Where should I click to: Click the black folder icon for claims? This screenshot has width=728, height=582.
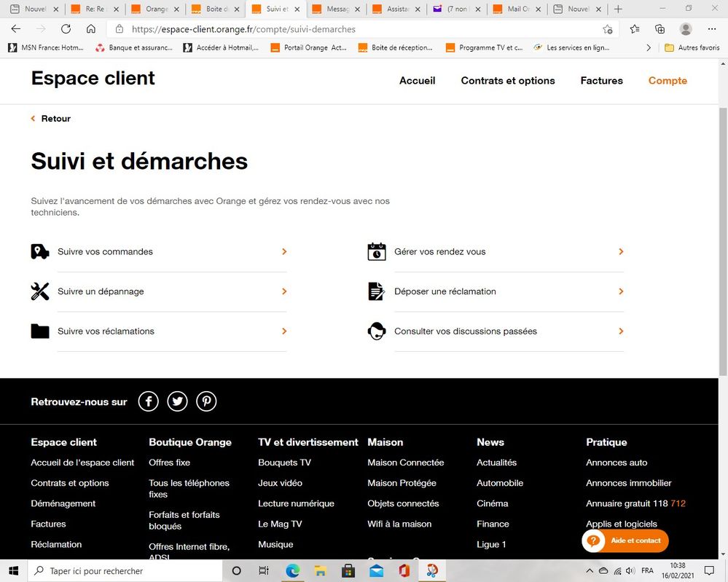(40, 331)
